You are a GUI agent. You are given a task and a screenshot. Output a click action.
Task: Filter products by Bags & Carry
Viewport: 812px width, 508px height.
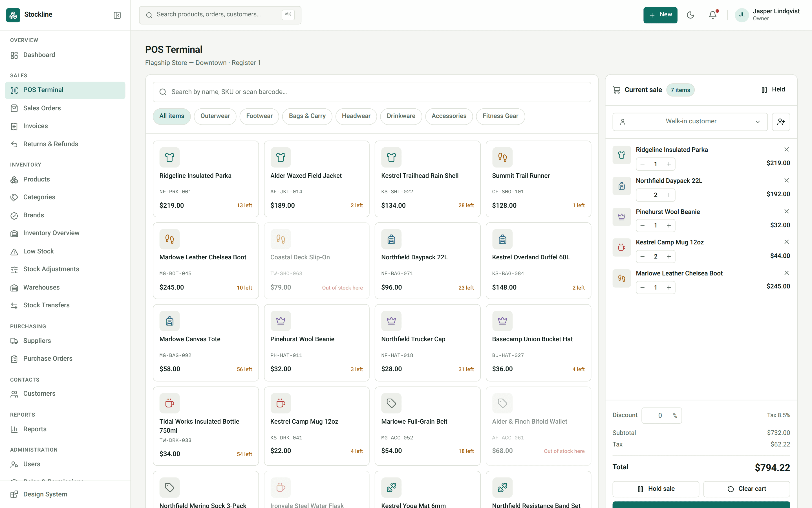(x=307, y=116)
